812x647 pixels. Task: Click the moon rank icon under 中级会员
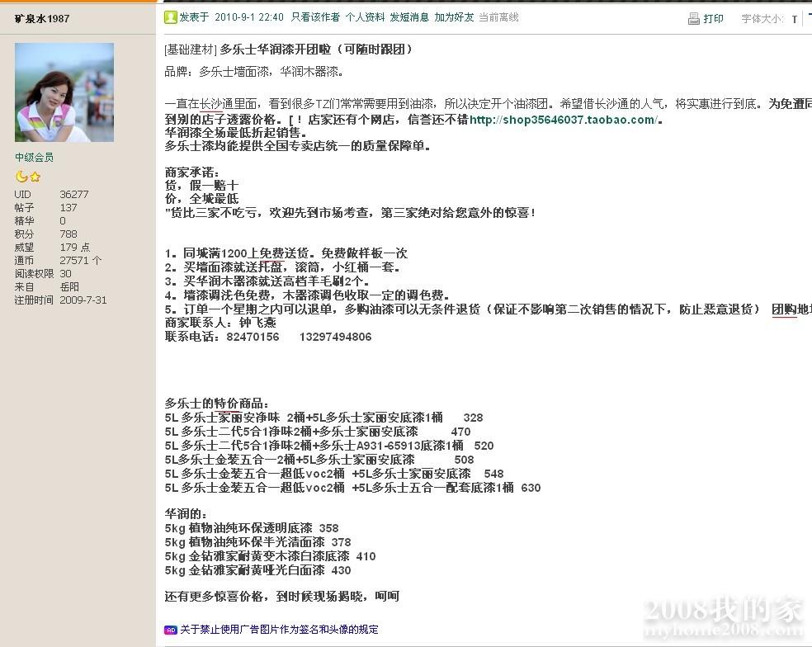(x=21, y=177)
